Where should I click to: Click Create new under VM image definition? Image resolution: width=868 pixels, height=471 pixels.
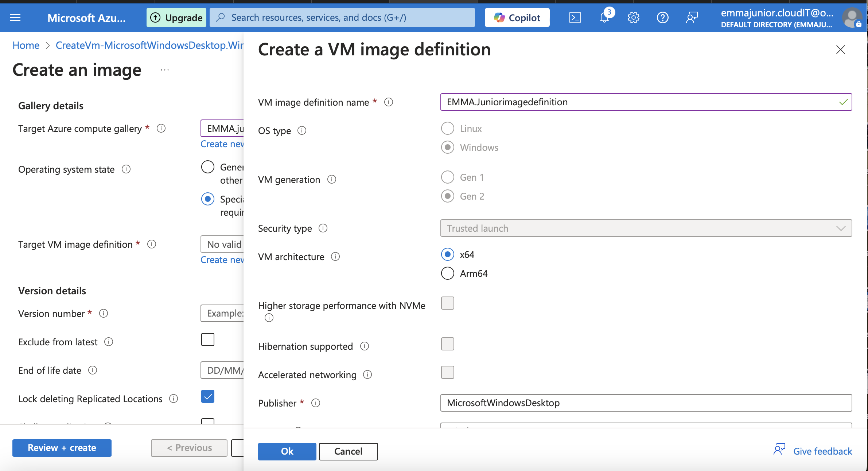tap(222, 260)
